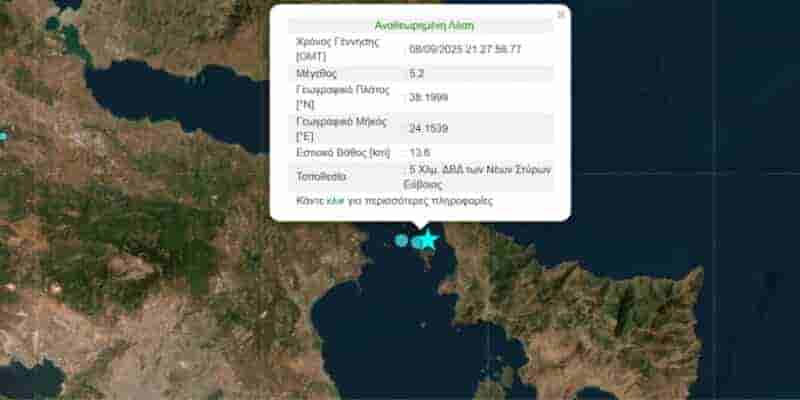Select the circle marker touching the star
Viewport: 800px width, 400px height.
click(x=417, y=240)
